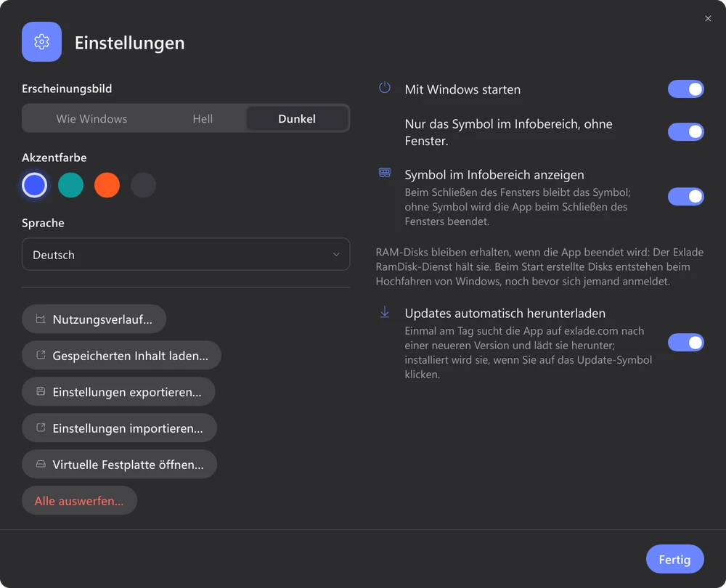
Task: Select the Dunkel appearance option
Action: (297, 118)
